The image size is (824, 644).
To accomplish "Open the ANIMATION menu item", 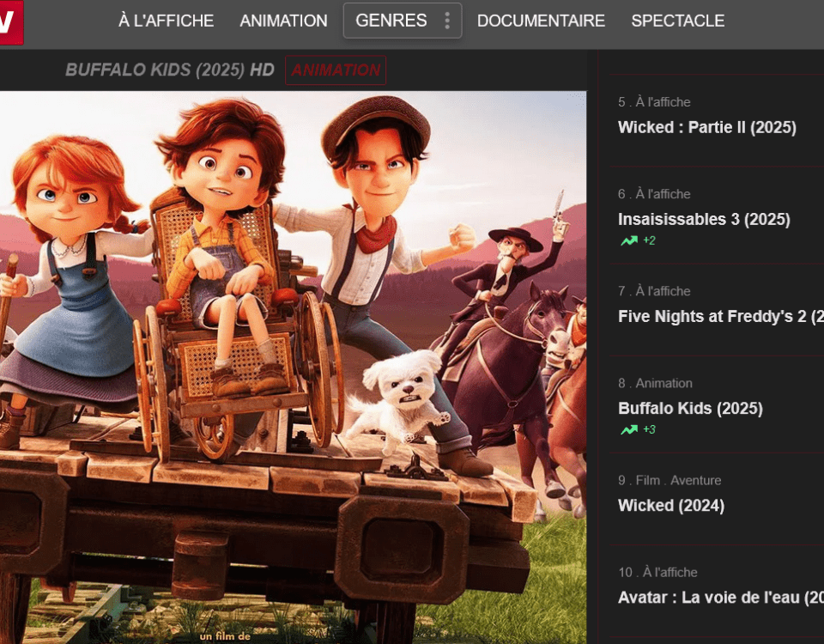I will tap(284, 21).
